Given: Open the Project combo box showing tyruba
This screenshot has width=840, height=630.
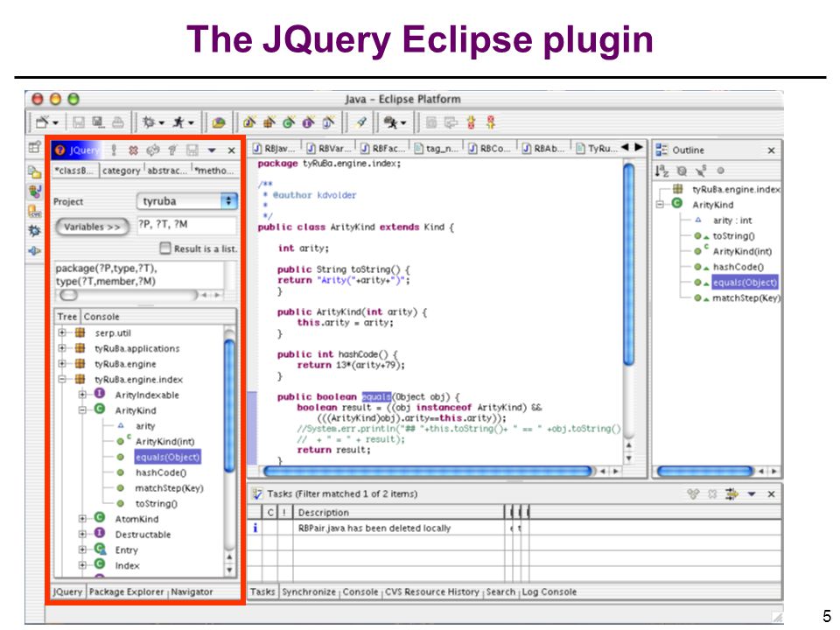Looking at the screenshot, I should (186, 201).
